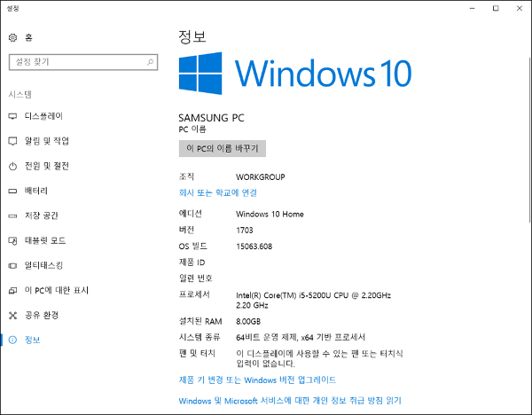
Task: Click the pen and touch unavailable message
Action: (319, 358)
